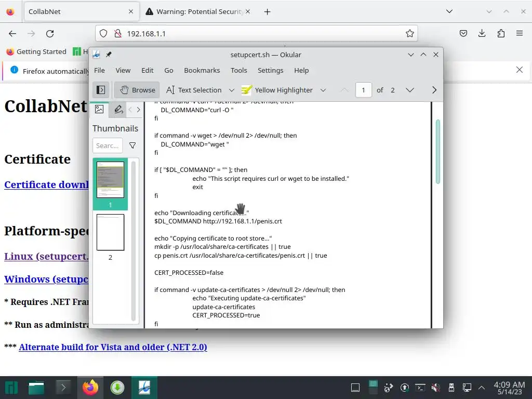
Task: Open network connections tray icon
Action: click(x=467, y=388)
